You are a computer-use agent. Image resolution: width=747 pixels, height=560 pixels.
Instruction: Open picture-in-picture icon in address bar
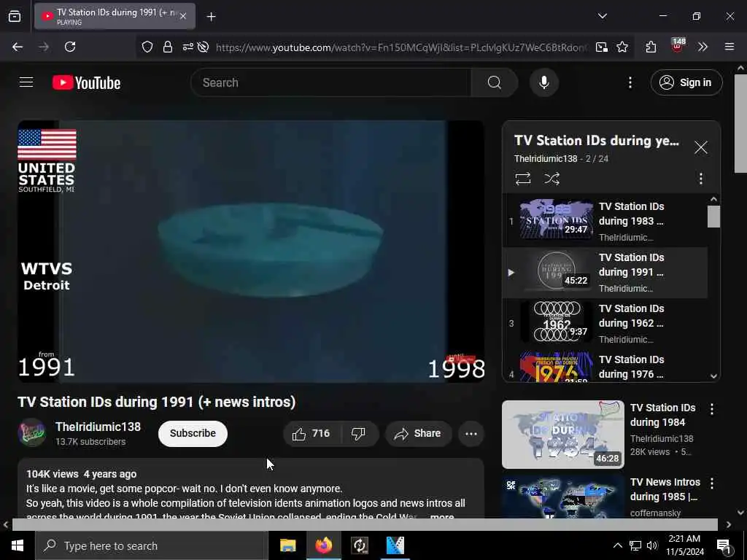(x=602, y=47)
